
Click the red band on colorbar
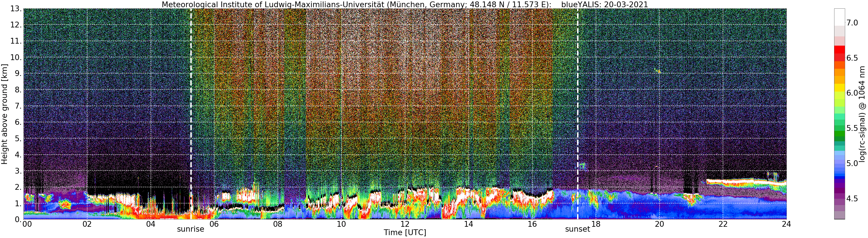pyautogui.click(x=839, y=53)
